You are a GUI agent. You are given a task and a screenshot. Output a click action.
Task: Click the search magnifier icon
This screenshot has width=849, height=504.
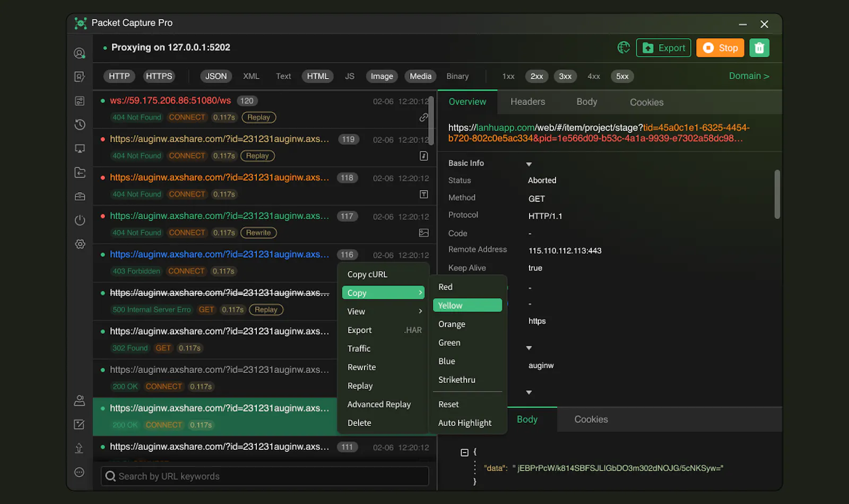click(x=110, y=476)
